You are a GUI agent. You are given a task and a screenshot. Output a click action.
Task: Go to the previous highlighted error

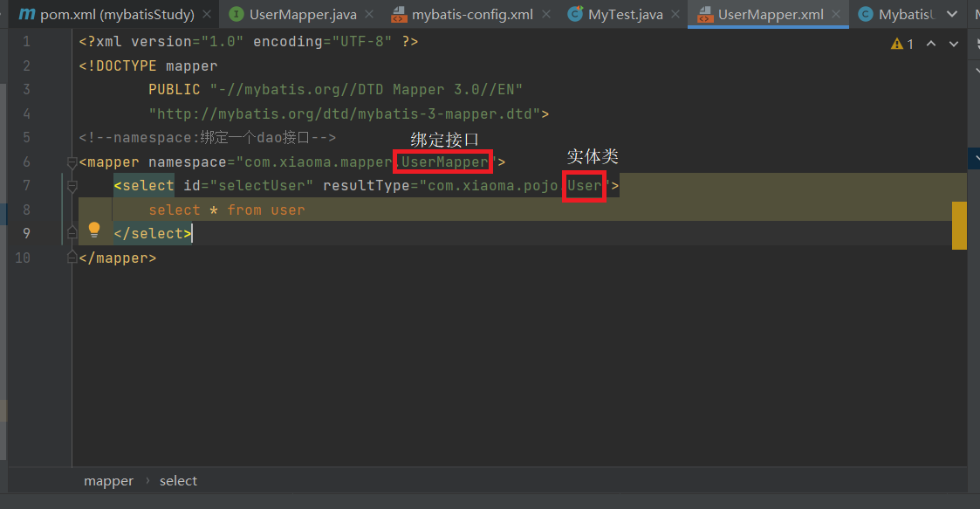click(x=930, y=44)
